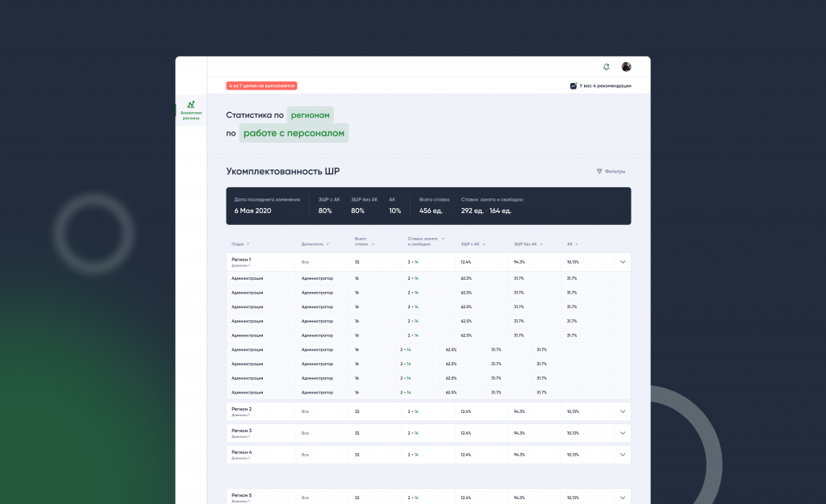Select the "Регион 5" row title
The image size is (826, 504).
[x=242, y=496]
